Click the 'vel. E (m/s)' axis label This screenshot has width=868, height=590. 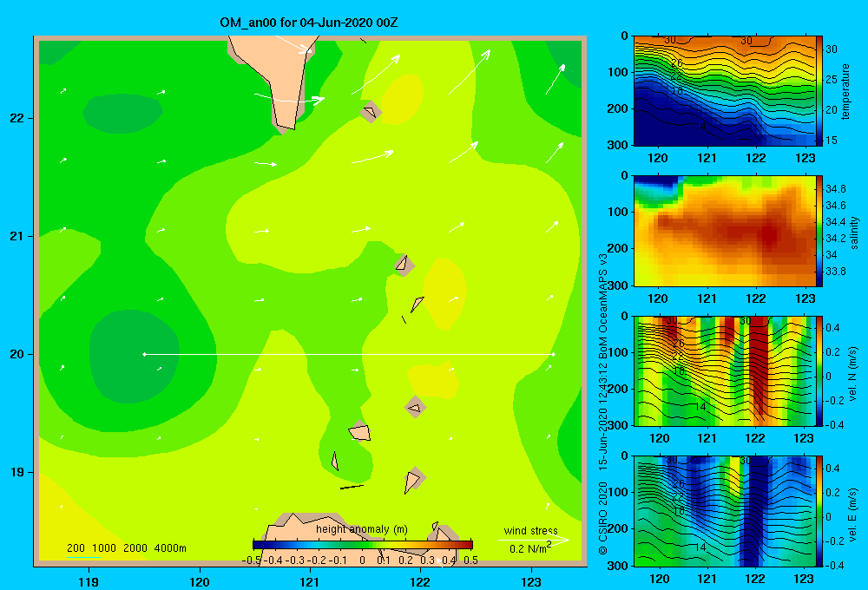point(852,514)
